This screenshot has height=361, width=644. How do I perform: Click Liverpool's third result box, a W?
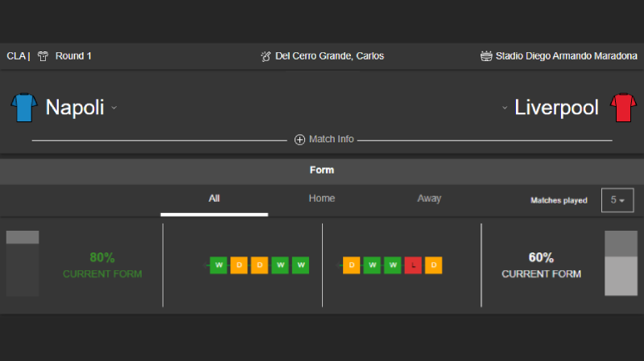coord(393,265)
